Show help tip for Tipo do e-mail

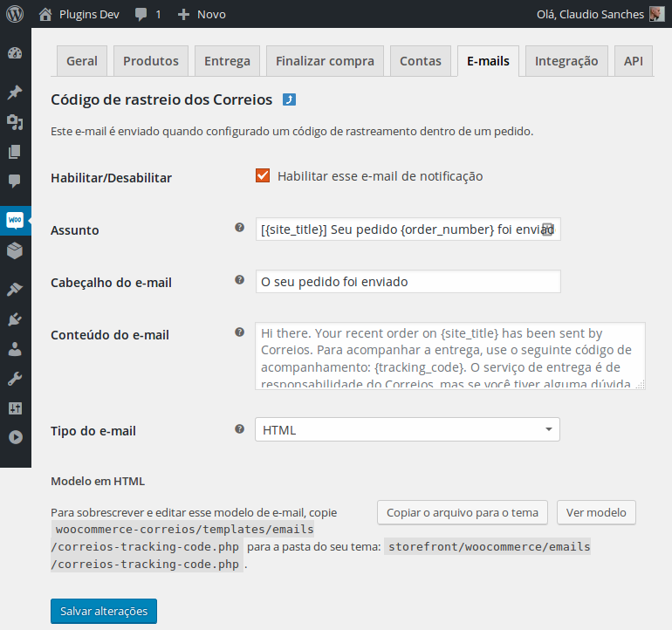[240, 429]
